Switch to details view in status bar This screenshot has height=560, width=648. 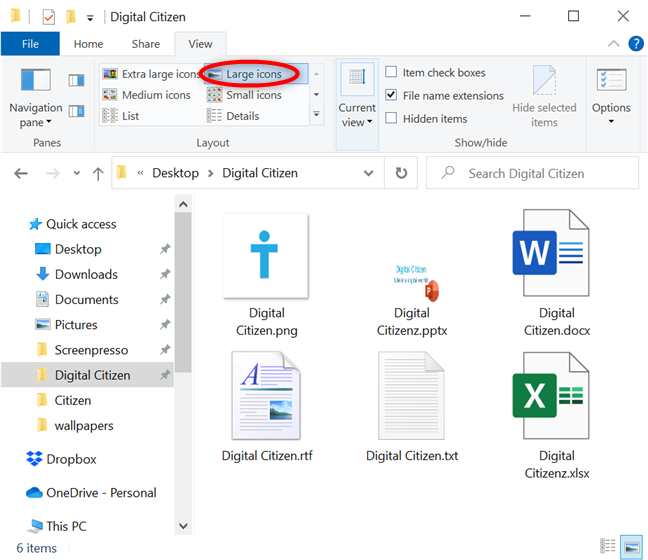click(608, 546)
